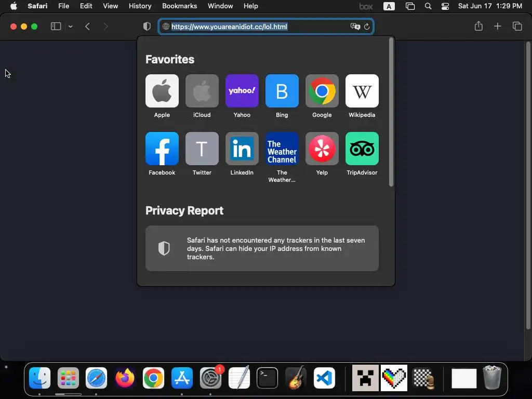The width and height of the screenshot is (532, 399).
Task: Open the rainbow pixel heart app
Action: point(394,378)
